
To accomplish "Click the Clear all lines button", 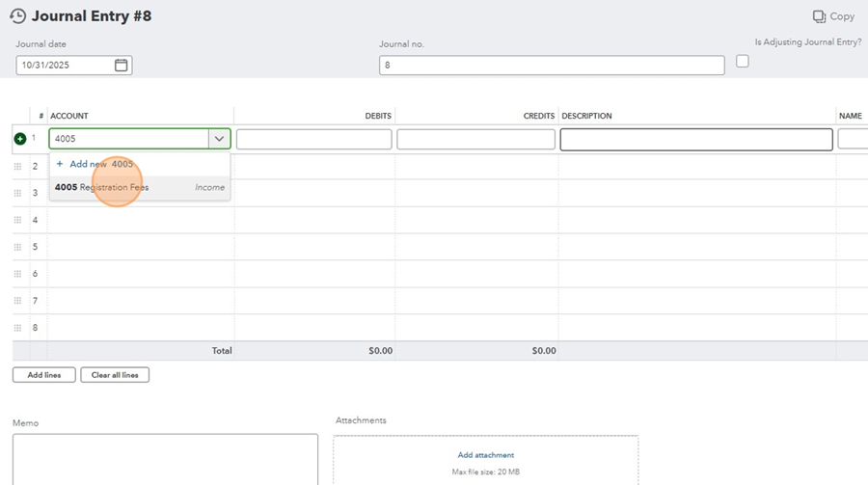I will (x=115, y=375).
